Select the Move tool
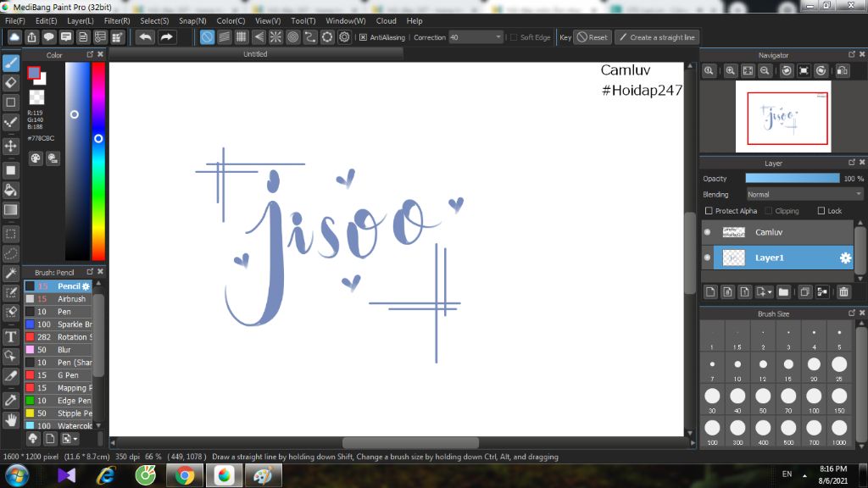This screenshot has width=868, height=488. pos(10,146)
